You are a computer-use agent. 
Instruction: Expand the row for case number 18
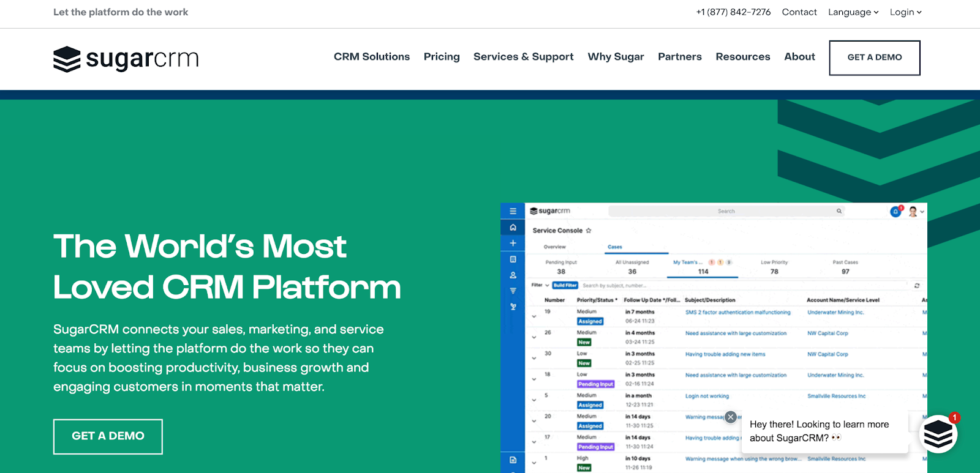point(534,379)
